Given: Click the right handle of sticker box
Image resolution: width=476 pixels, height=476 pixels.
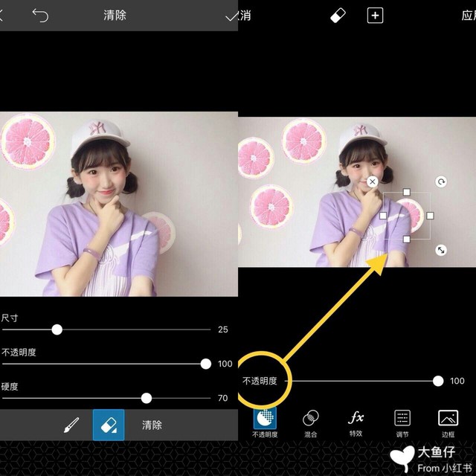Looking at the screenshot, I should click(x=430, y=216).
